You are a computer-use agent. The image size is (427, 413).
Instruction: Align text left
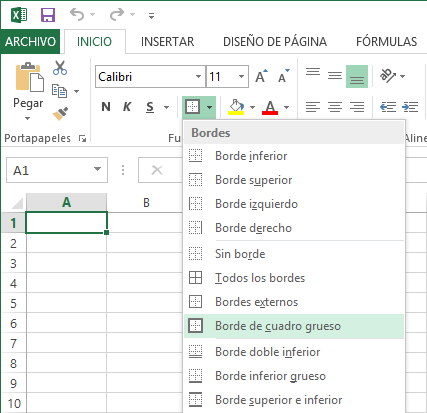[x=313, y=107]
